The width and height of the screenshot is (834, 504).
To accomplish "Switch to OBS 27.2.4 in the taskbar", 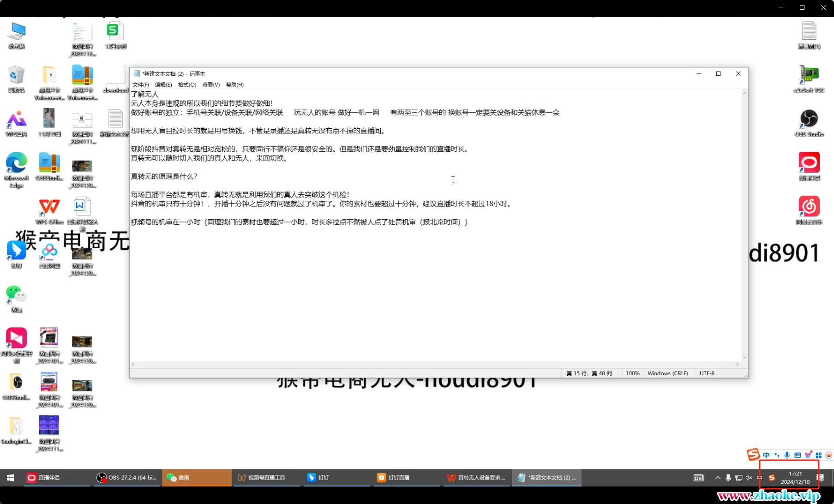I will (x=127, y=478).
